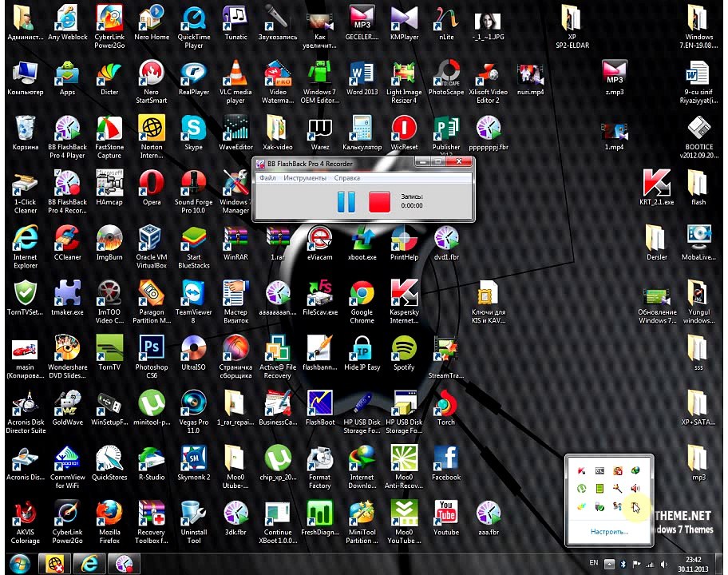Select the Norton Internet Security icon
Viewport: 728px width, 575px height.
click(x=152, y=137)
